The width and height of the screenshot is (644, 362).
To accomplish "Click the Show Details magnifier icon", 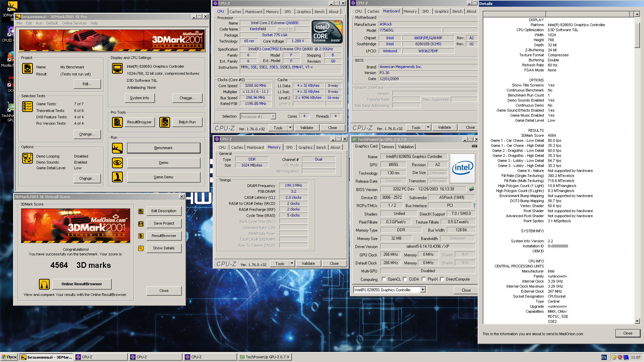I will pos(141,248).
